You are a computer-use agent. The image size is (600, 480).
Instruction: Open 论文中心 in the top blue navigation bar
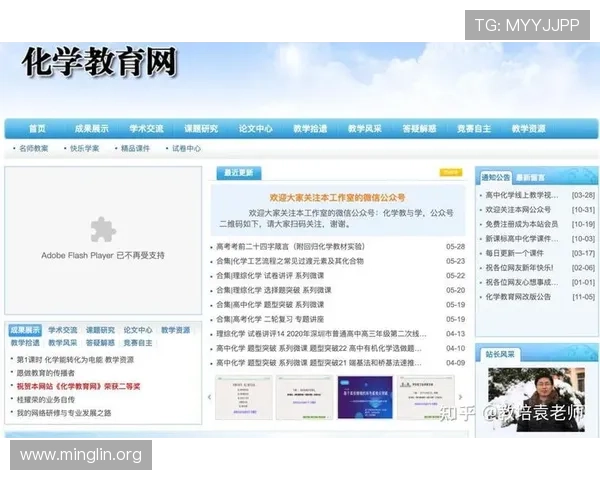pos(256,129)
